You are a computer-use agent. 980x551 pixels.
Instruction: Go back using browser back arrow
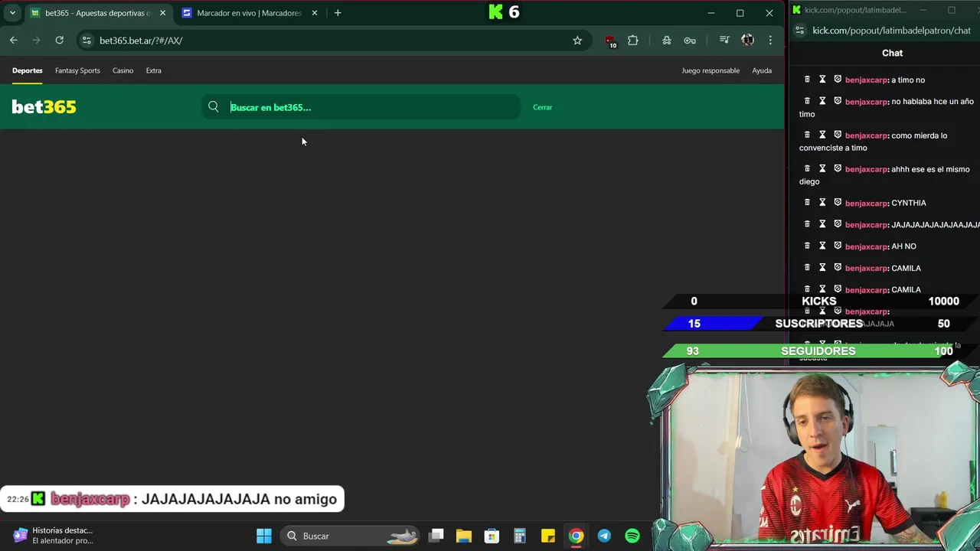point(14,41)
